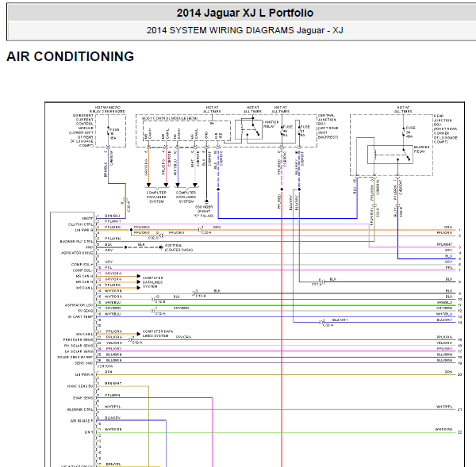Select the AIR CONDITIONING heading
Viewport: 476px width, 467px height.
[x=70, y=57]
